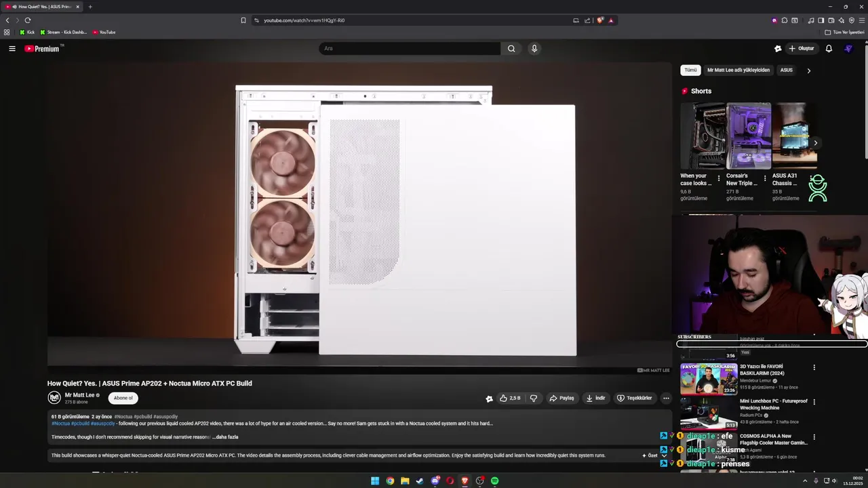Reload the page in the browser

click(28, 20)
